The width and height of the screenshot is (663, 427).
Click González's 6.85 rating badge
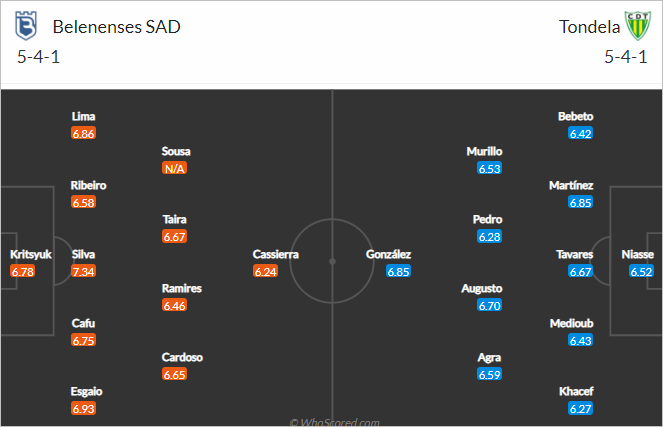point(398,271)
